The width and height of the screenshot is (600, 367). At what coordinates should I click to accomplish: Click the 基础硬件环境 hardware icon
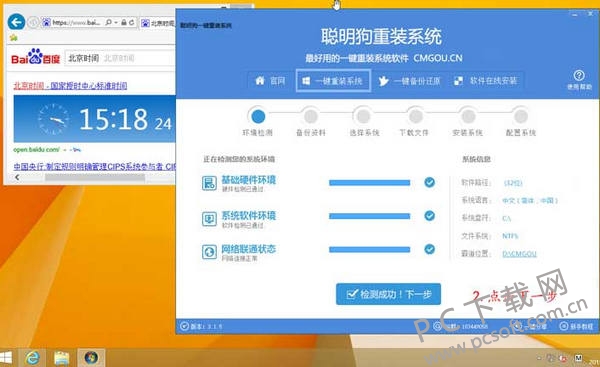[x=209, y=183]
